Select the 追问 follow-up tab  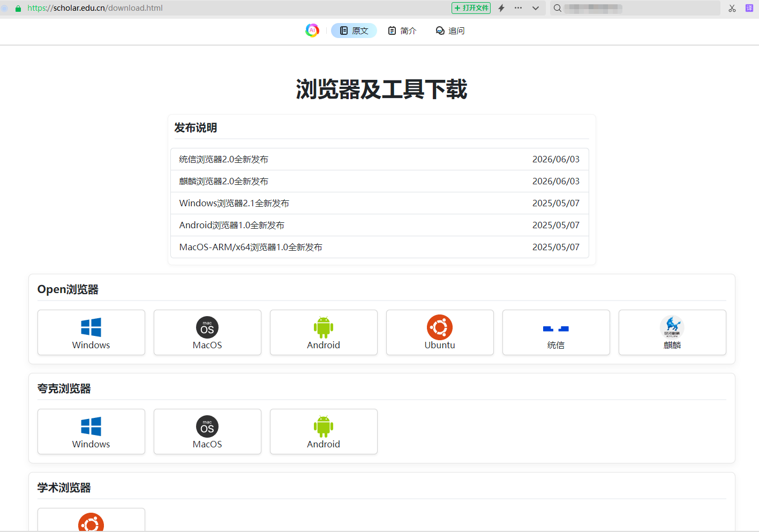pos(450,31)
